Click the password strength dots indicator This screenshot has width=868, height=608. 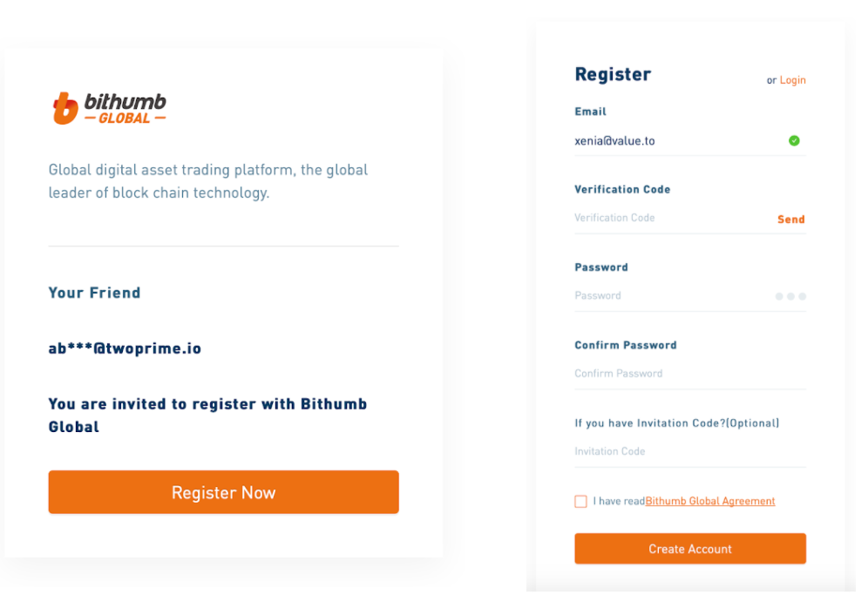click(790, 296)
